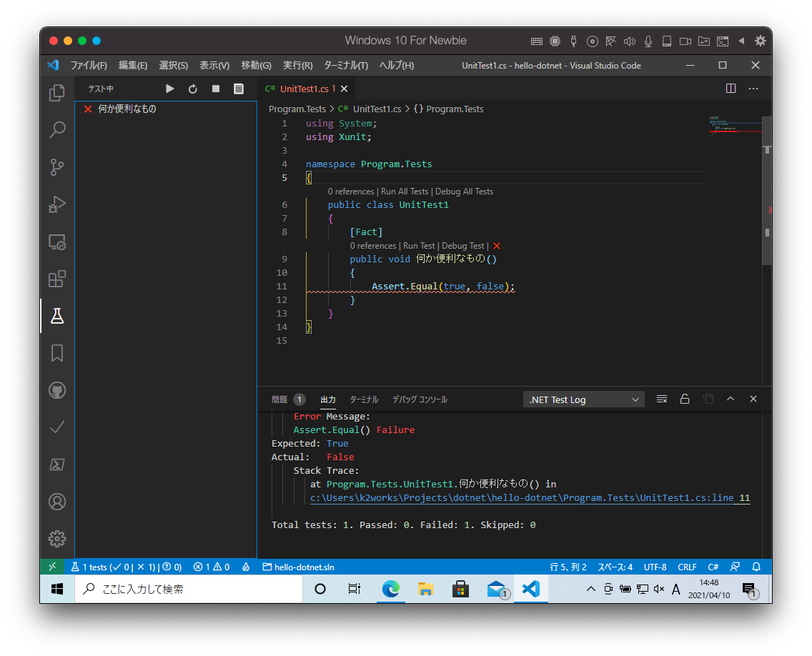This screenshot has height=656, width=812.
Task: Open the Extensions view icon
Action: click(57, 279)
